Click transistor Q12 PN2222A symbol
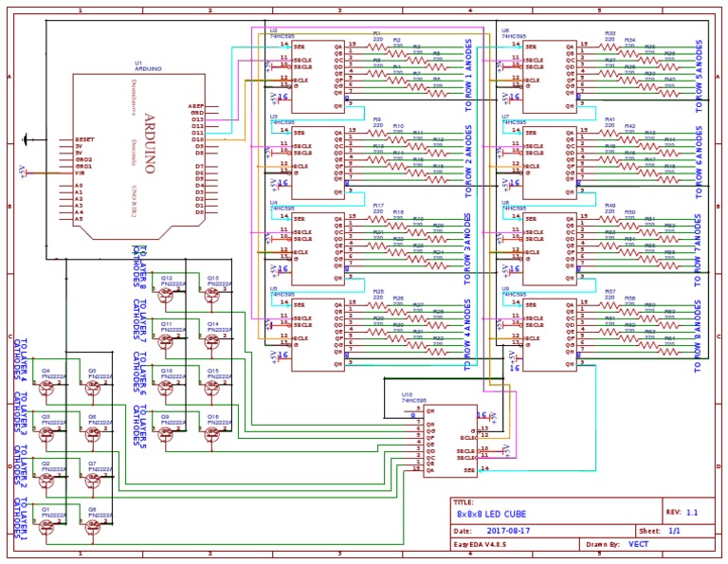 pyautogui.click(x=166, y=295)
